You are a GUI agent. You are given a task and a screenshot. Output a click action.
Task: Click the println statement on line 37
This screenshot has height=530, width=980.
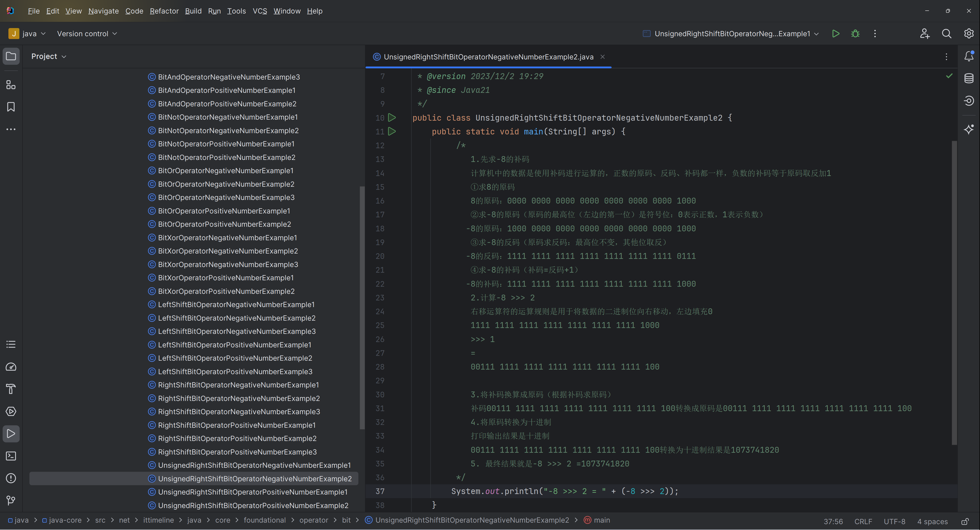pos(565,491)
